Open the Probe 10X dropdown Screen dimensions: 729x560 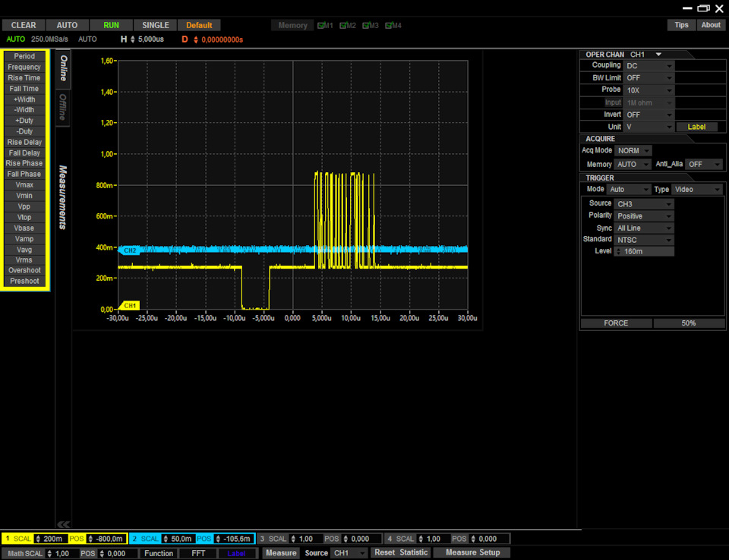pos(649,90)
